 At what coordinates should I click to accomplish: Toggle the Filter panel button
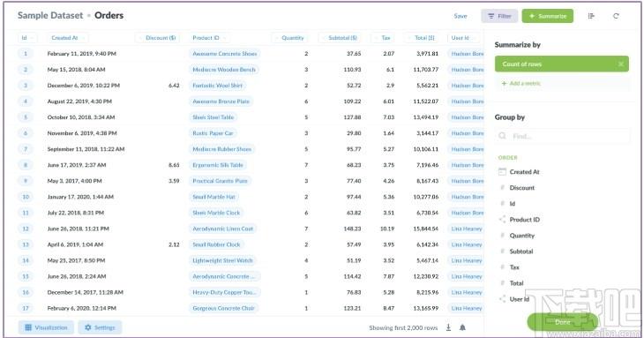(x=499, y=16)
